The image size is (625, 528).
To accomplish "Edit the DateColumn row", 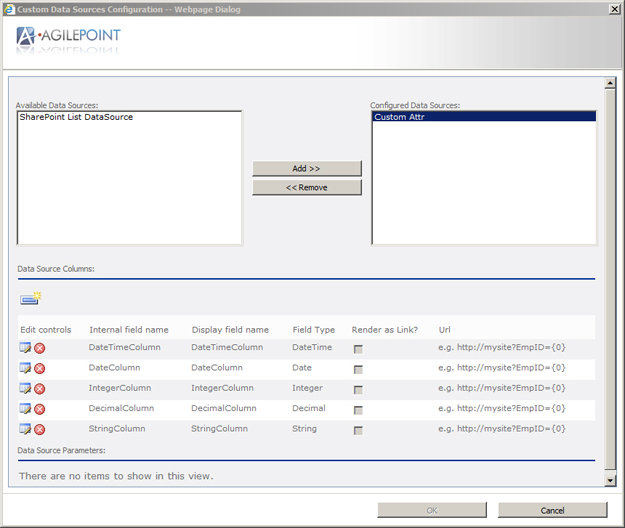I will [x=25, y=368].
